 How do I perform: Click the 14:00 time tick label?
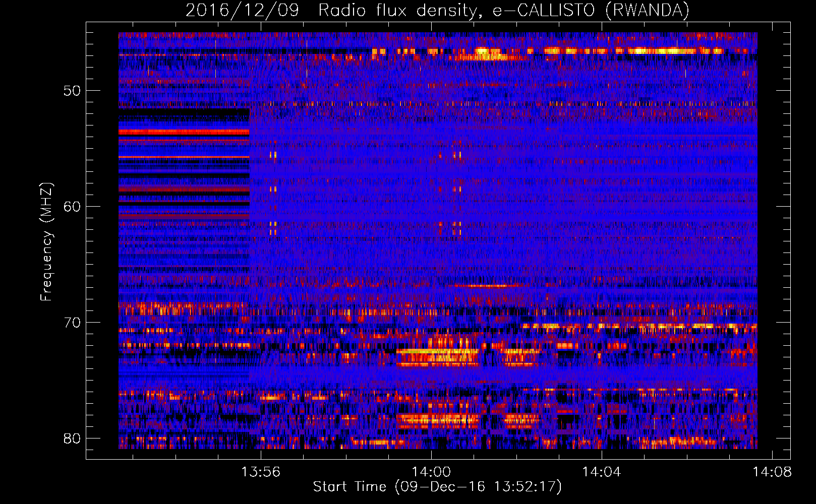[x=431, y=472]
